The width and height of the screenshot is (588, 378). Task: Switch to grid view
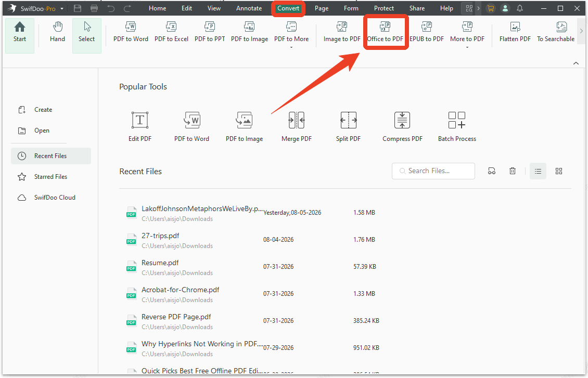[x=559, y=171]
